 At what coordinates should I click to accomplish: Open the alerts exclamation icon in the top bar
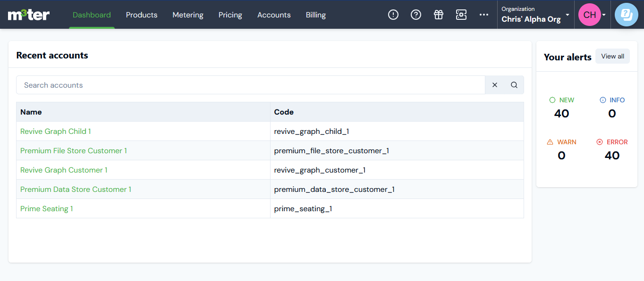pyautogui.click(x=393, y=15)
